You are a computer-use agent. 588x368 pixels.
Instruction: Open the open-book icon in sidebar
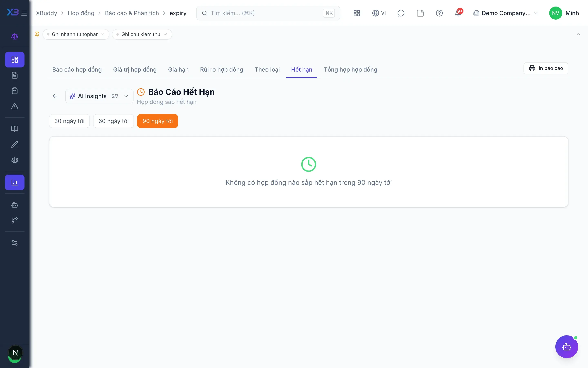click(x=14, y=129)
